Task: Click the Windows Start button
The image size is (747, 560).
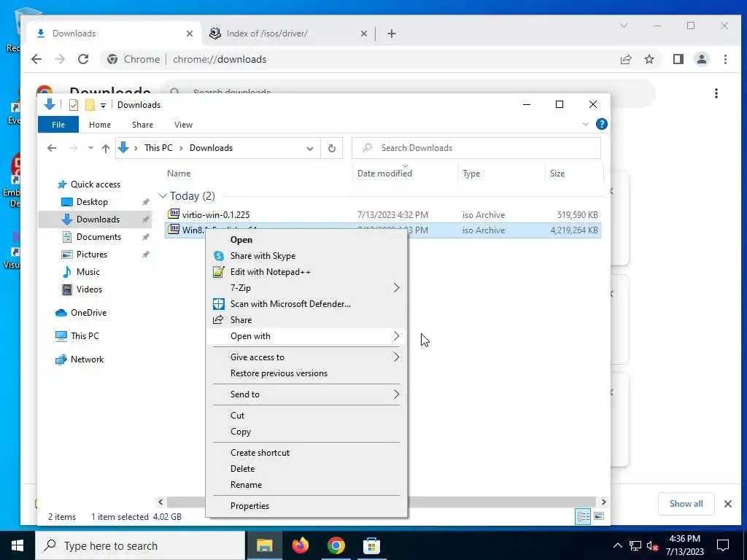Action: (18, 545)
